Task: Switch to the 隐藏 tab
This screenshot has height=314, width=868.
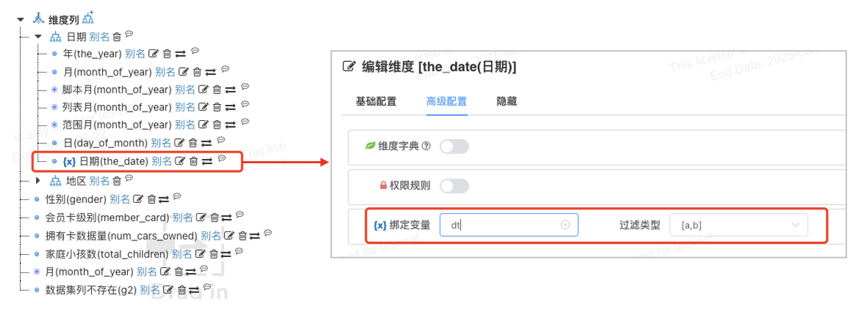Action: pyautogui.click(x=506, y=101)
